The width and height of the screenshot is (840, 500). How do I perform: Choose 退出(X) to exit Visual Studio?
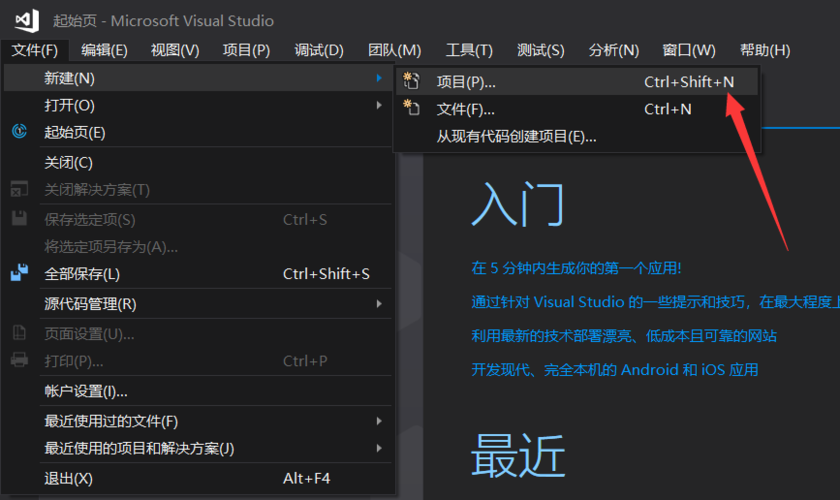tap(198, 478)
